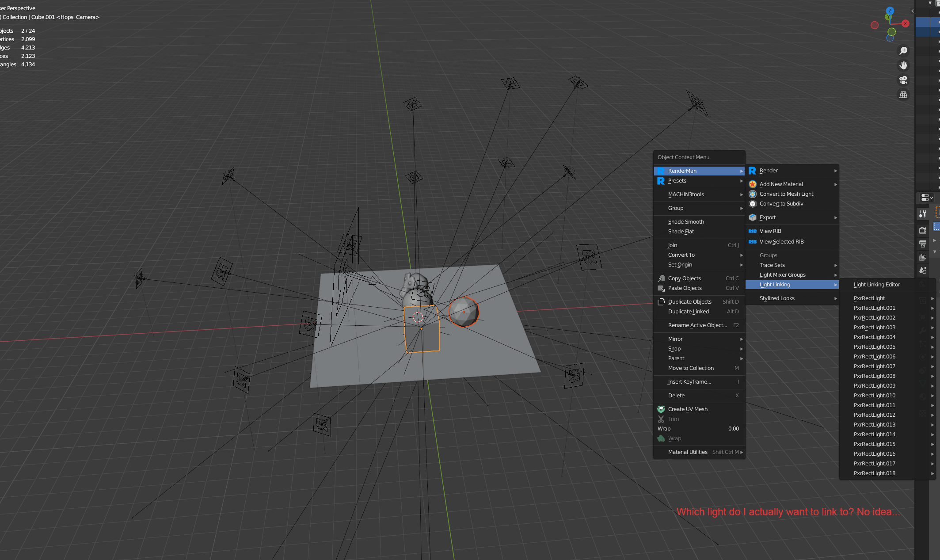This screenshot has height=560, width=940.
Task: Activate the Move/pan hand icon
Action: click(x=903, y=65)
